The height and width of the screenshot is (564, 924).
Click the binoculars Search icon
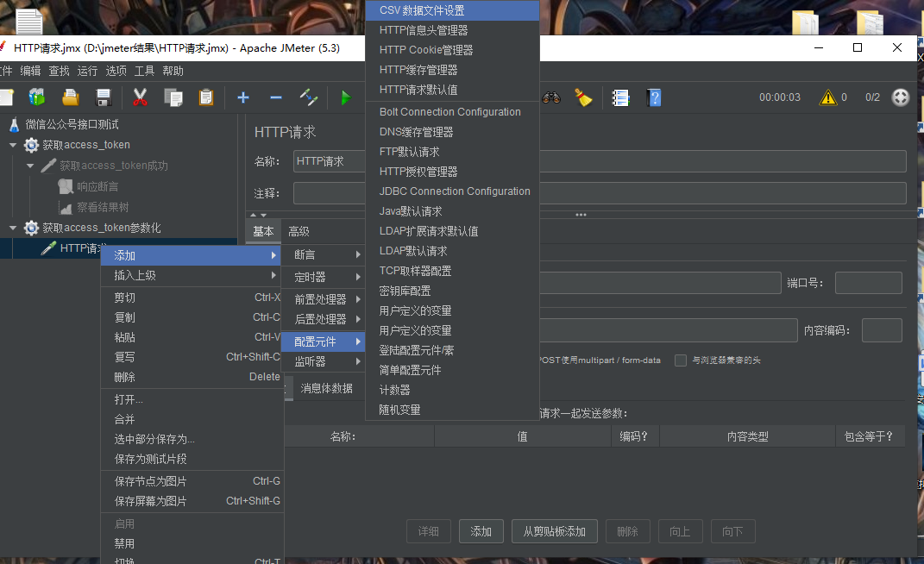(x=551, y=97)
